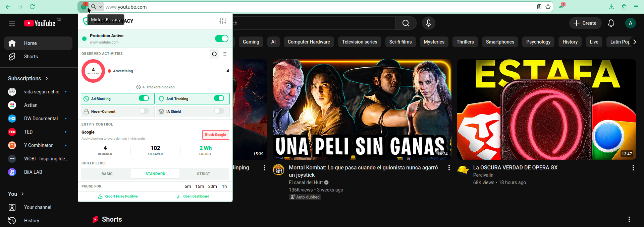Disable the Anti-Tracking toggle
This screenshot has height=227, width=644.
[x=219, y=98]
